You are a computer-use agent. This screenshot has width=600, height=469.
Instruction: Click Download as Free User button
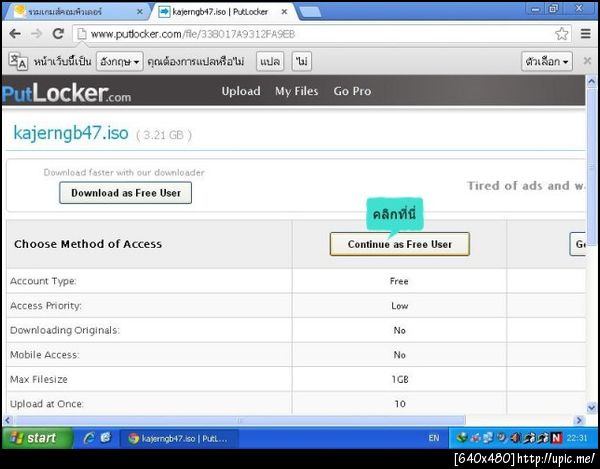tap(126, 193)
